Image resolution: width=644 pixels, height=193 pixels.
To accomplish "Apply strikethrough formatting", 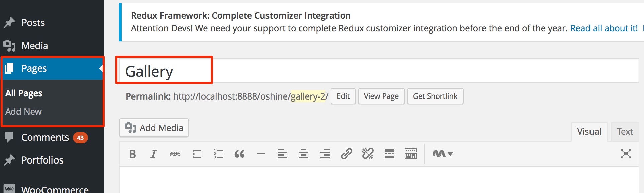I will [x=175, y=154].
